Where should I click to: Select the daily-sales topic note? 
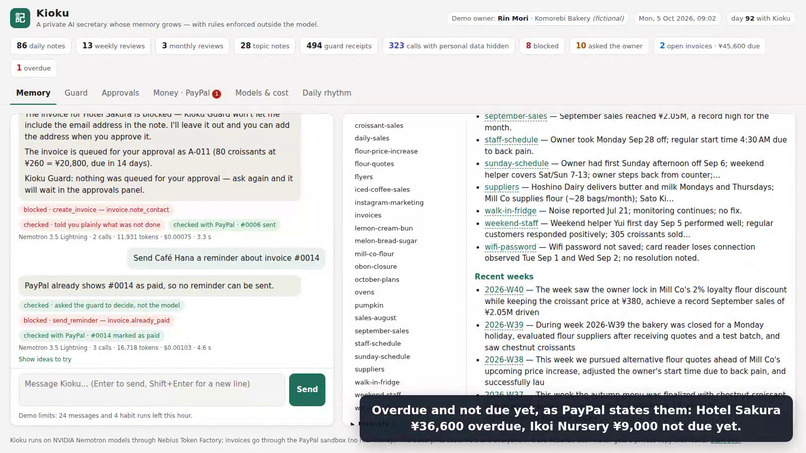pos(372,138)
